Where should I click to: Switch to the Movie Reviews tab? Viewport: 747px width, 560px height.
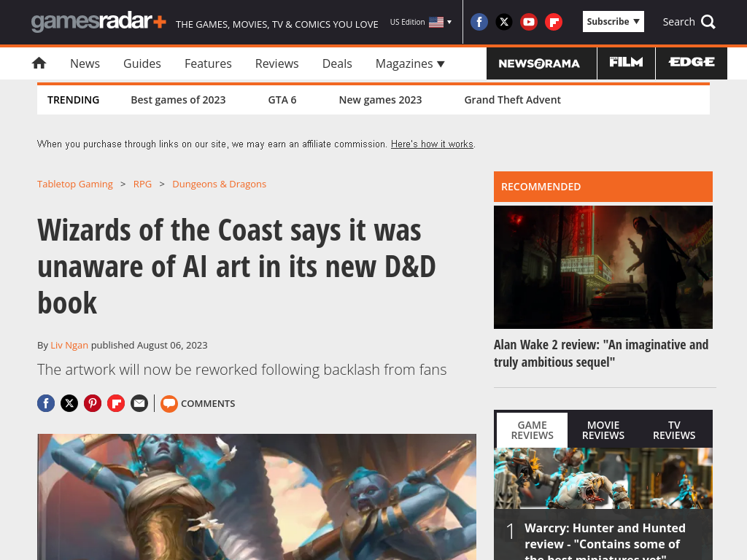pos(603,430)
